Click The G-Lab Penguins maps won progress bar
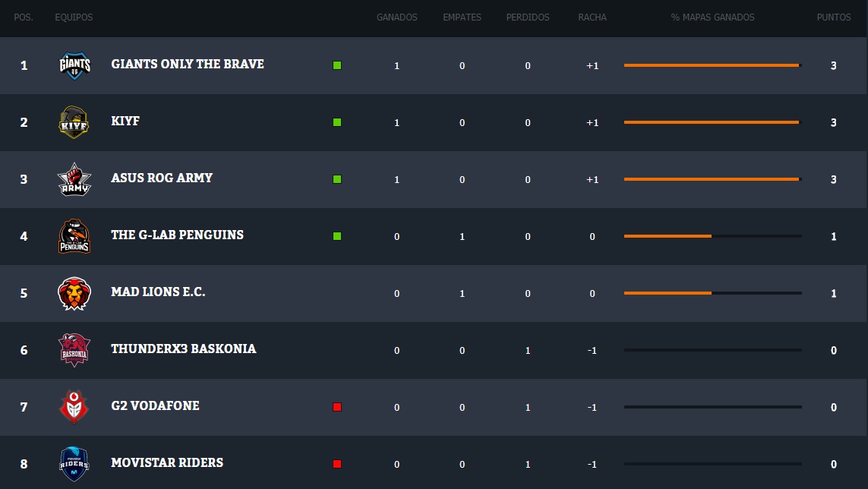This screenshot has height=489, width=868. [712, 236]
